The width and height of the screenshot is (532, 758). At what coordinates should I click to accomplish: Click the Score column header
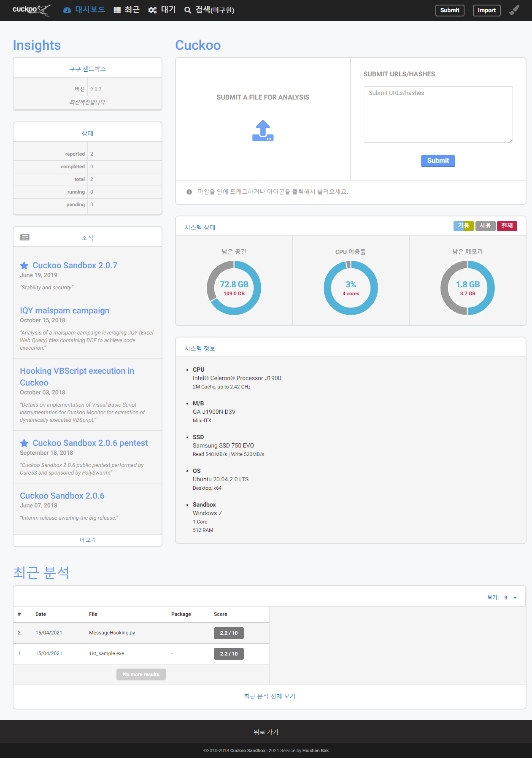pos(220,614)
